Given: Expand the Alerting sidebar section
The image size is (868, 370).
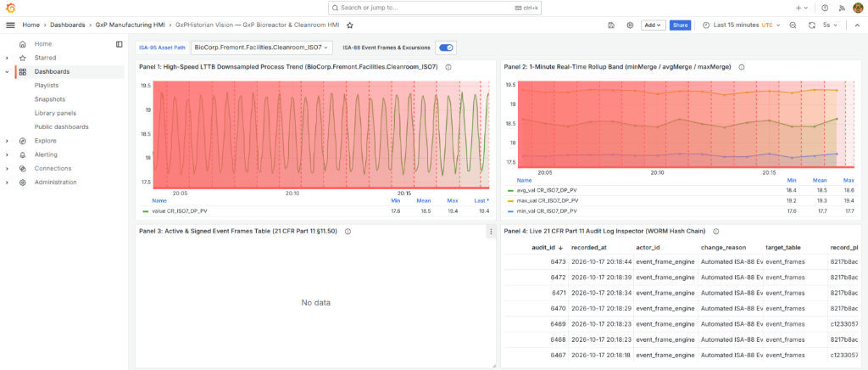Looking at the screenshot, I should click(x=7, y=154).
